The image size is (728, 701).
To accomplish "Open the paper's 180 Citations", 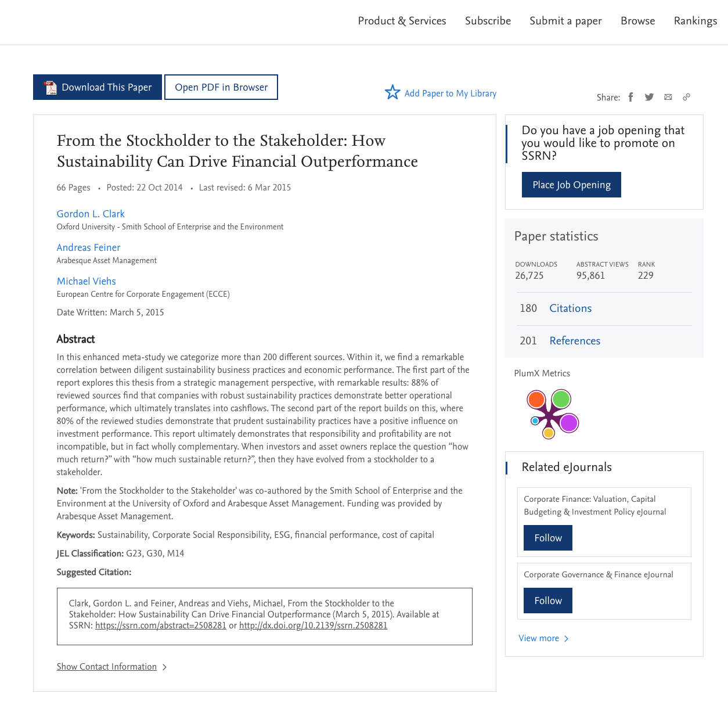I will point(570,308).
